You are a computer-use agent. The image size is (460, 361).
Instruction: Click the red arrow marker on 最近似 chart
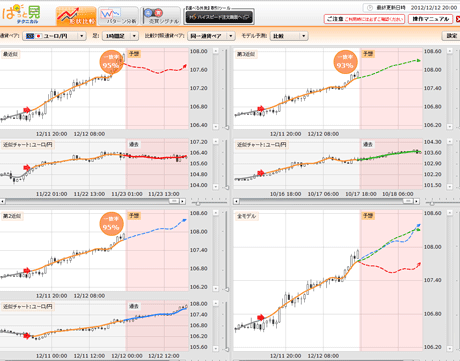coord(27,110)
